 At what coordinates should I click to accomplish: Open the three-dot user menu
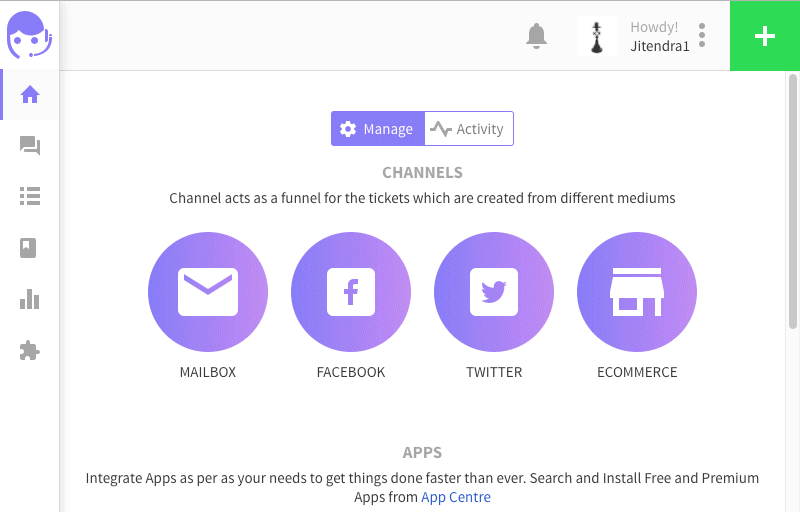[702, 35]
